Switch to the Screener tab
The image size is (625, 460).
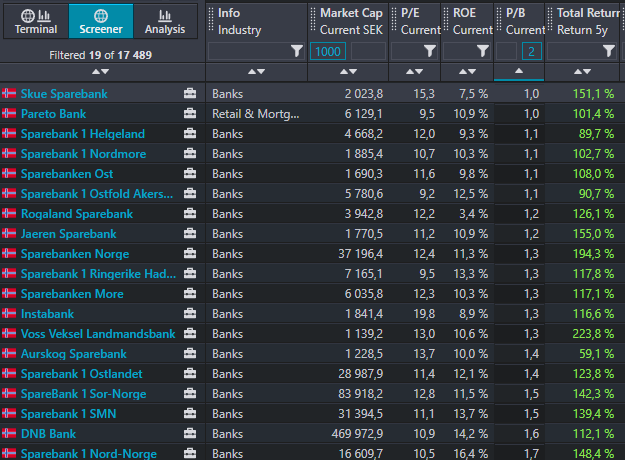[101, 21]
